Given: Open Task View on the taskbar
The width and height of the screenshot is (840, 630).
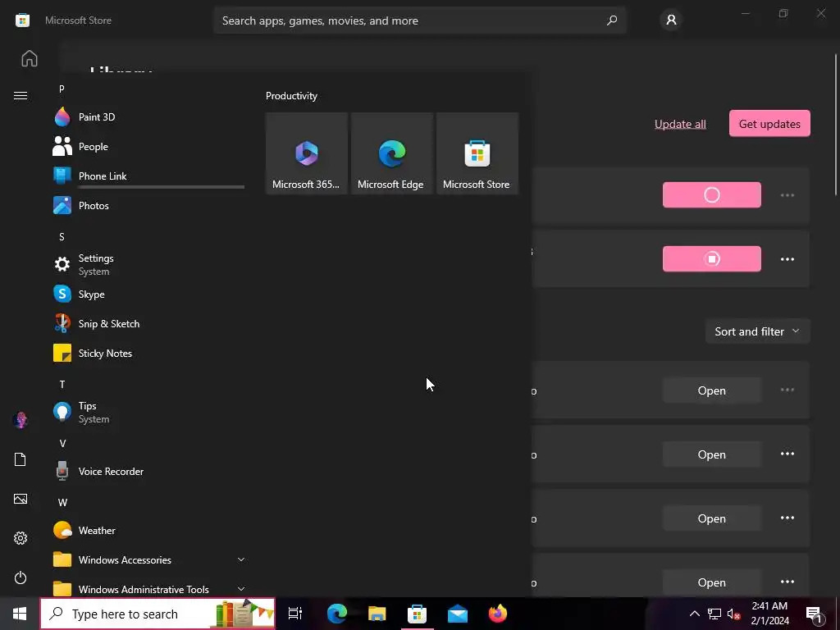Looking at the screenshot, I should tap(295, 614).
